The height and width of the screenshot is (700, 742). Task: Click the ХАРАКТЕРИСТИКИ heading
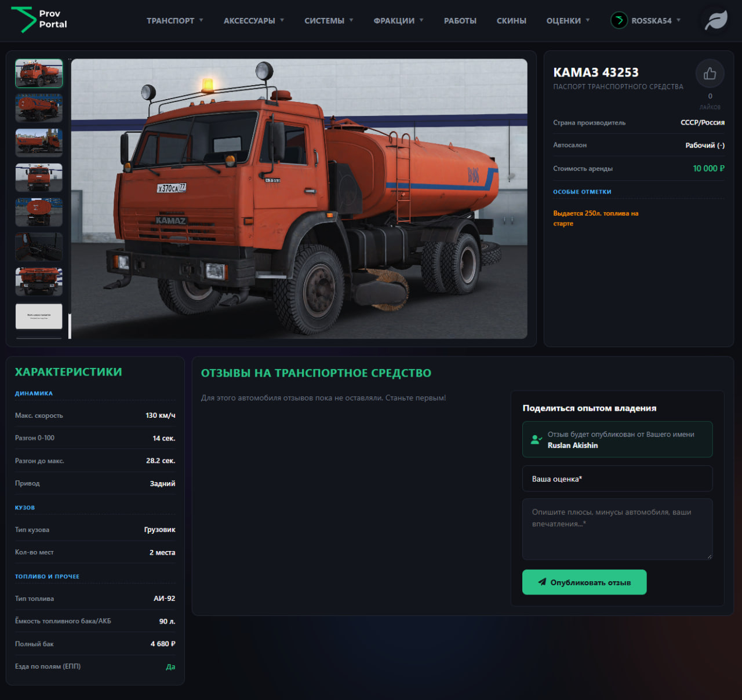pyautogui.click(x=68, y=372)
